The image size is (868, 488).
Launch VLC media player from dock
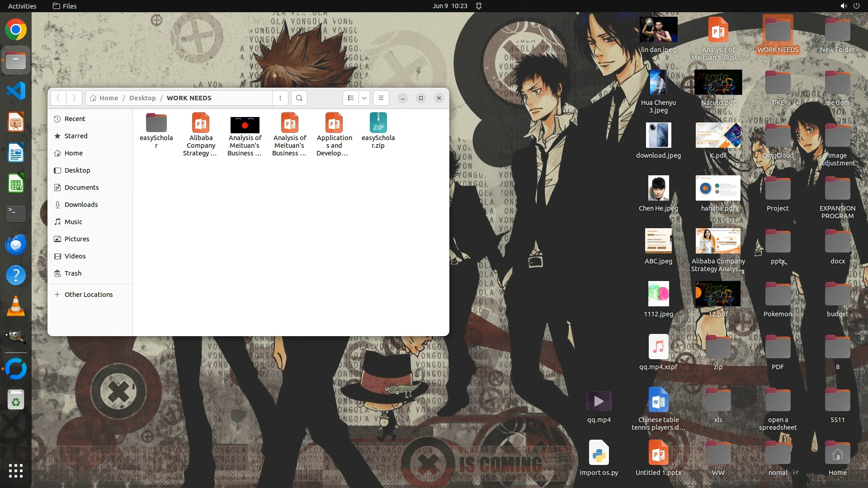(x=16, y=306)
